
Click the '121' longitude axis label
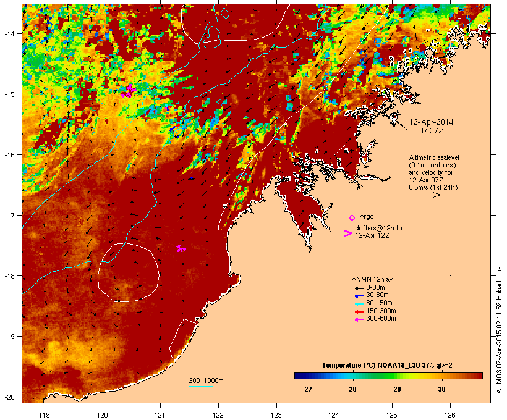[160, 415]
